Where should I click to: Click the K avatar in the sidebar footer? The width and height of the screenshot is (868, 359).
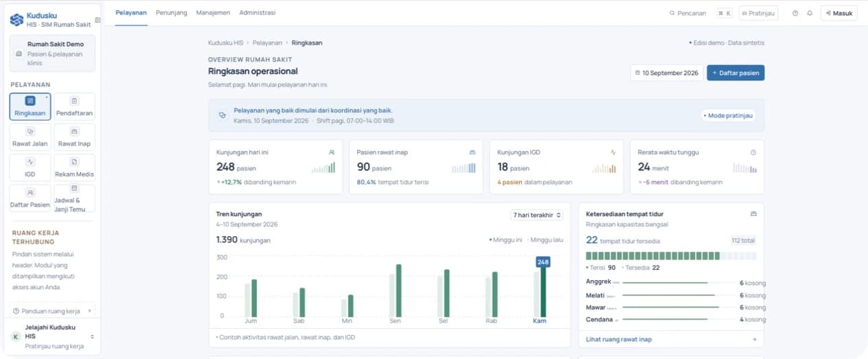[x=16, y=336]
